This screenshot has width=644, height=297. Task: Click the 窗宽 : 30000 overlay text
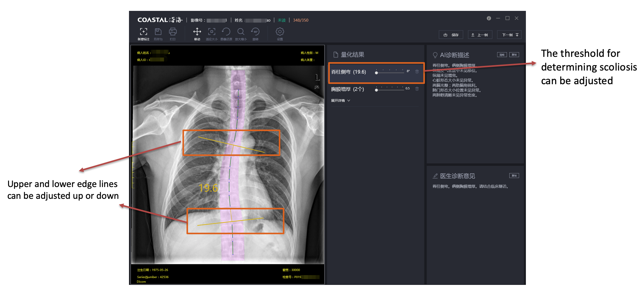point(291,270)
